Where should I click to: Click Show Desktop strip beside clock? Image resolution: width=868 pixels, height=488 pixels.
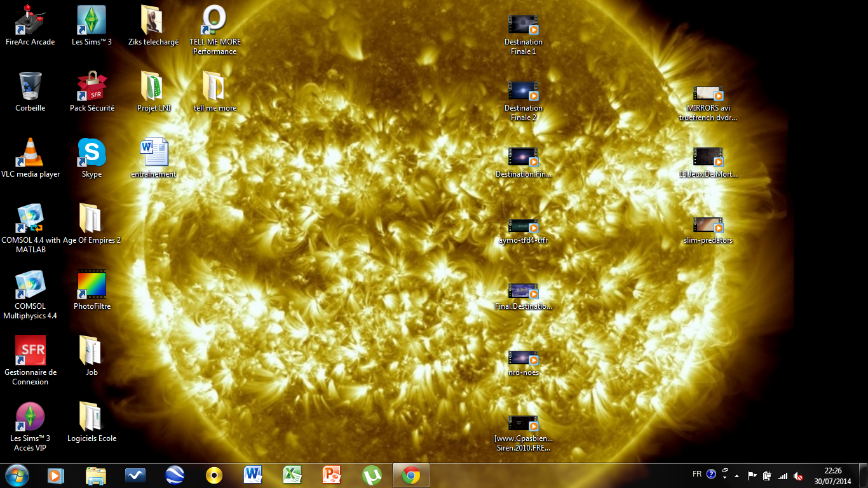click(863, 475)
